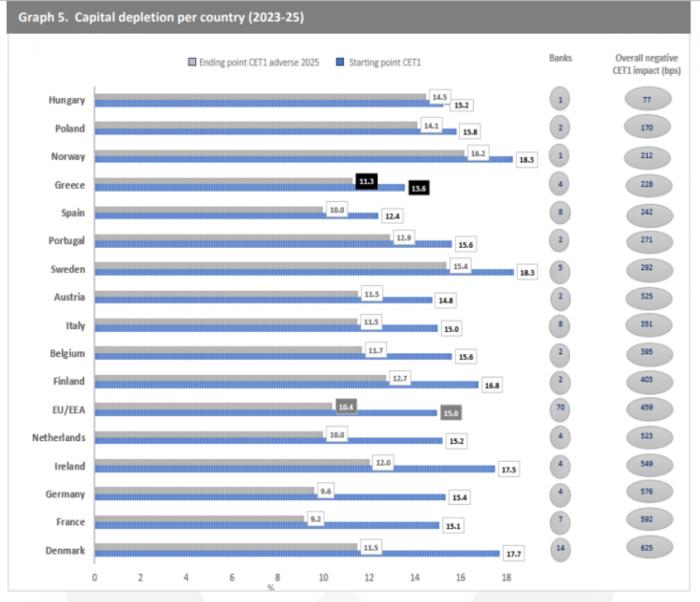Screen dimensions: 700x602
Task: Select the Hungary banks count bubble
Action: tap(561, 100)
